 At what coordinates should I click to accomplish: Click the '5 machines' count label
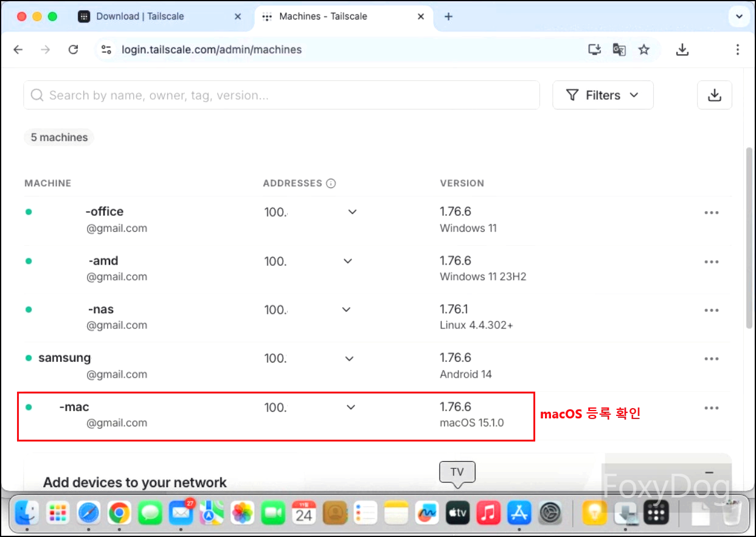(x=59, y=137)
